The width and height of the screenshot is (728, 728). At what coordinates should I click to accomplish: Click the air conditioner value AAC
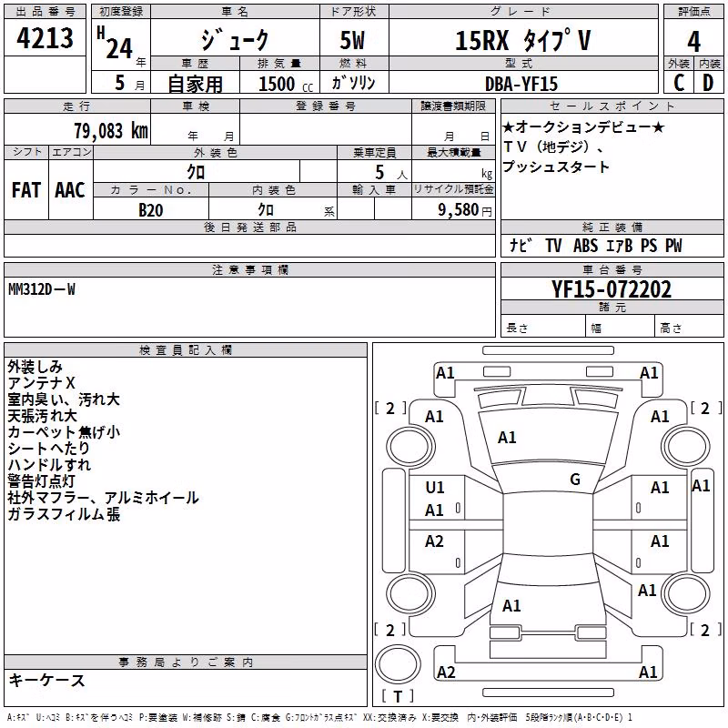click(70, 190)
